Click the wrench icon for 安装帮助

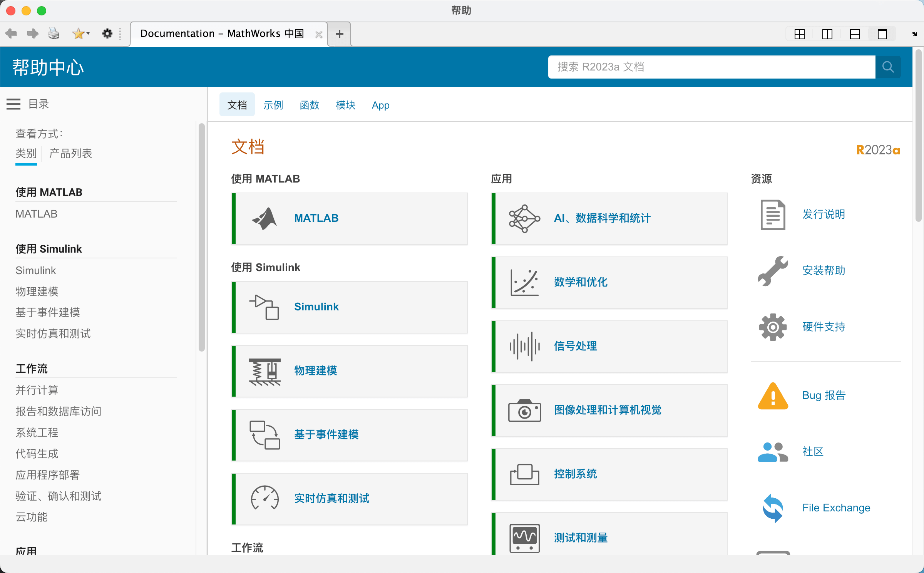(x=773, y=271)
